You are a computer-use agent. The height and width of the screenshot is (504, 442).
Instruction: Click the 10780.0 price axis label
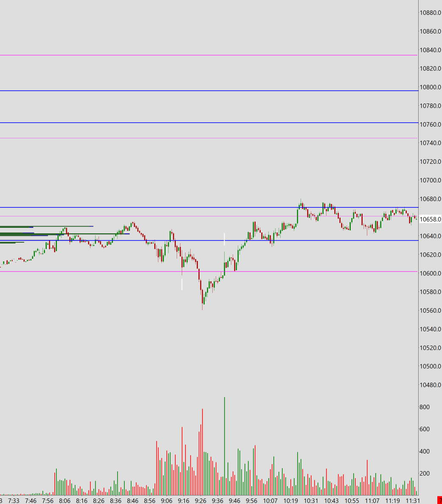(x=431, y=106)
